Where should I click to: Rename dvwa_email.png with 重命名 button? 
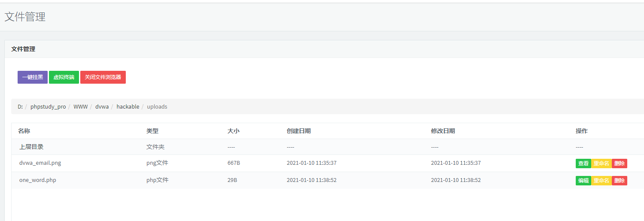[x=601, y=163]
